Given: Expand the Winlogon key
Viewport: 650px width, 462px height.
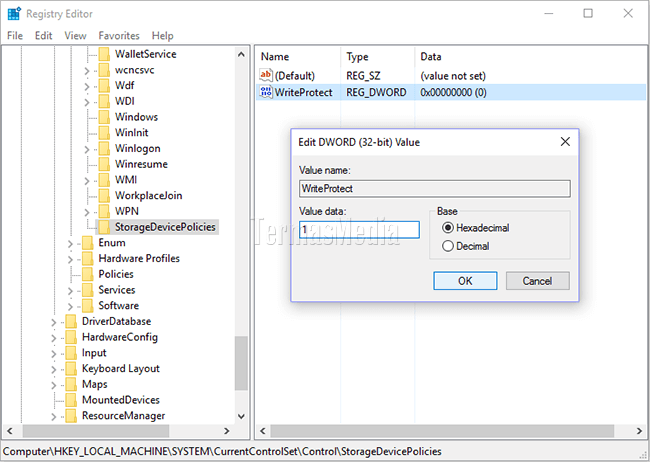Looking at the screenshot, I should [x=87, y=149].
